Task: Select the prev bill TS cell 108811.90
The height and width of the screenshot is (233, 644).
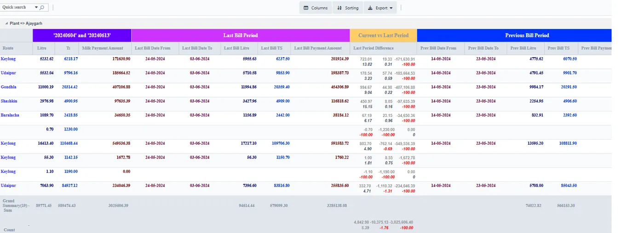Action: point(568,143)
